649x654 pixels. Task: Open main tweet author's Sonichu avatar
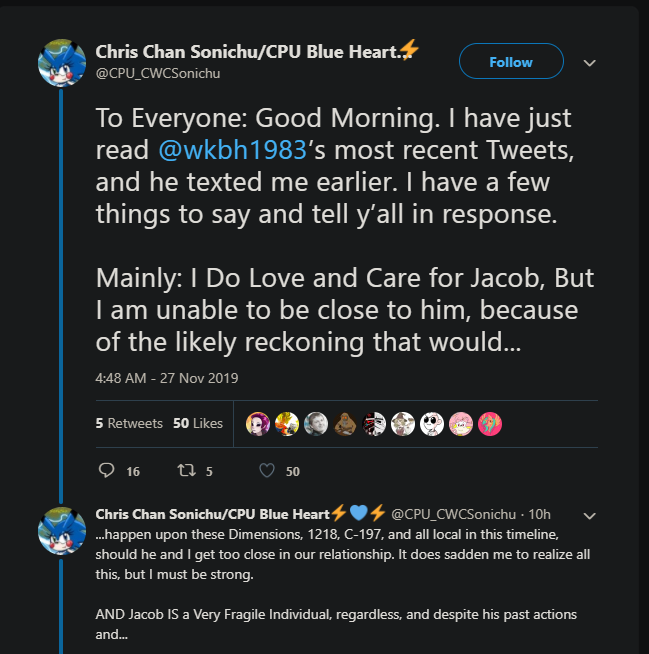62,63
